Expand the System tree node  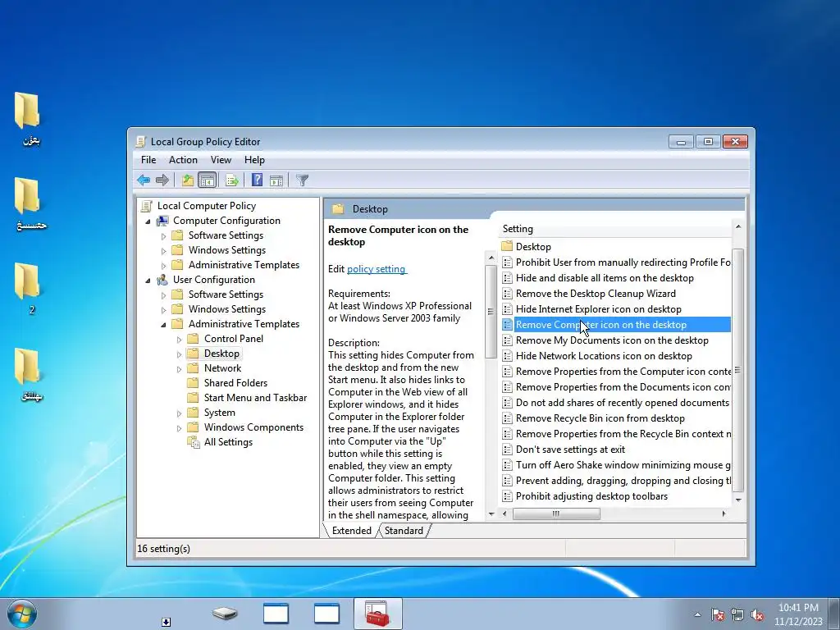(179, 413)
